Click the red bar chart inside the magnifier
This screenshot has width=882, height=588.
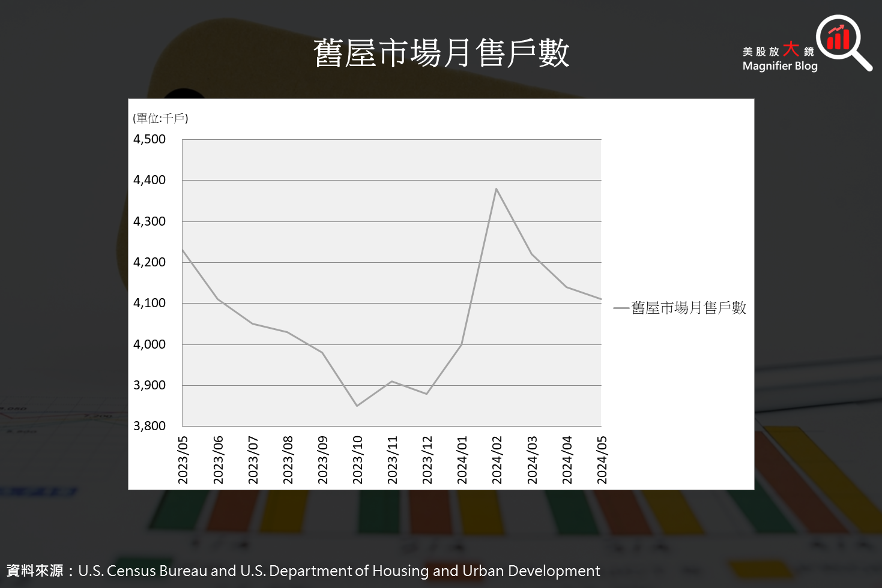pos(838,37)
